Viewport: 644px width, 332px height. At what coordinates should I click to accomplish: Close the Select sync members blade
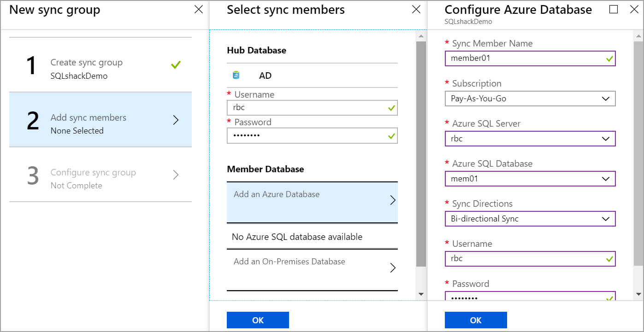pos(416,10)
